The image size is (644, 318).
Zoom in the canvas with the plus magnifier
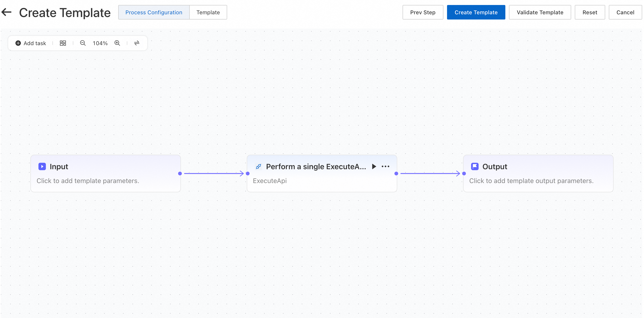[x=117, y=43]
